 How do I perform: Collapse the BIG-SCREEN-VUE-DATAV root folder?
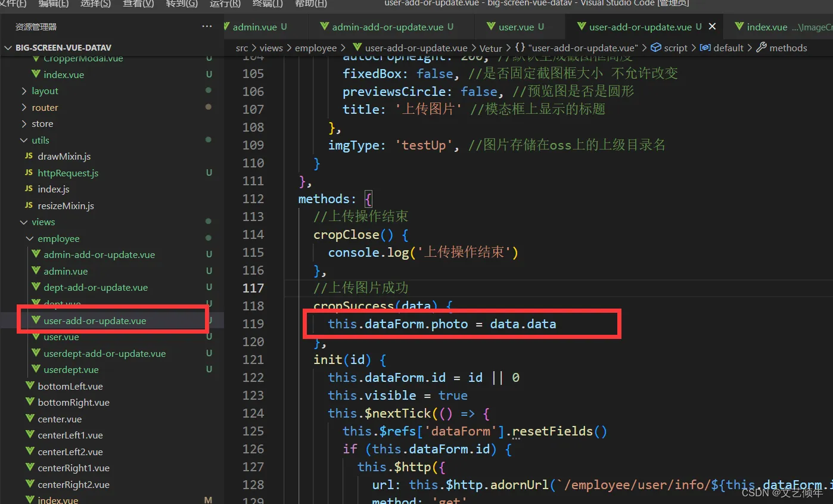[8, 48]
